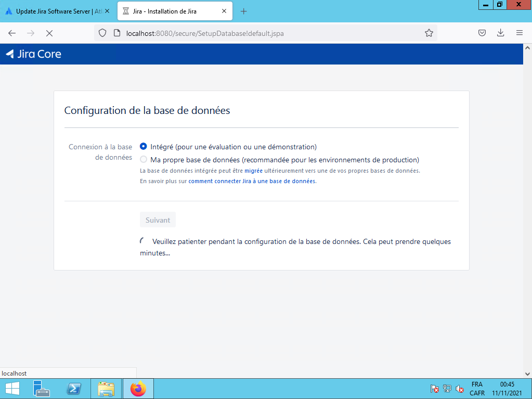The width and height of the screenshot is (532, 399).
Task: Close the Update Jira Software Server tab
Action: [x=107, y=11]
